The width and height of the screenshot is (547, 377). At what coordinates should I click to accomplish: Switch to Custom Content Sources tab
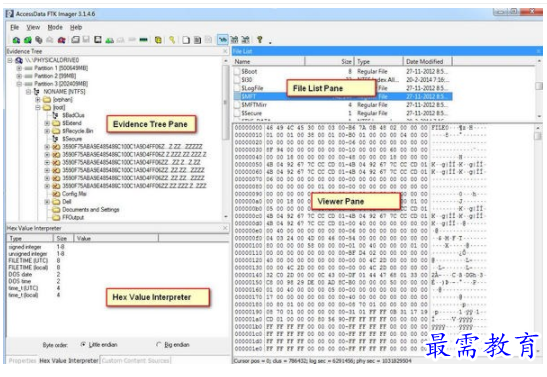(x=136, y=360)
